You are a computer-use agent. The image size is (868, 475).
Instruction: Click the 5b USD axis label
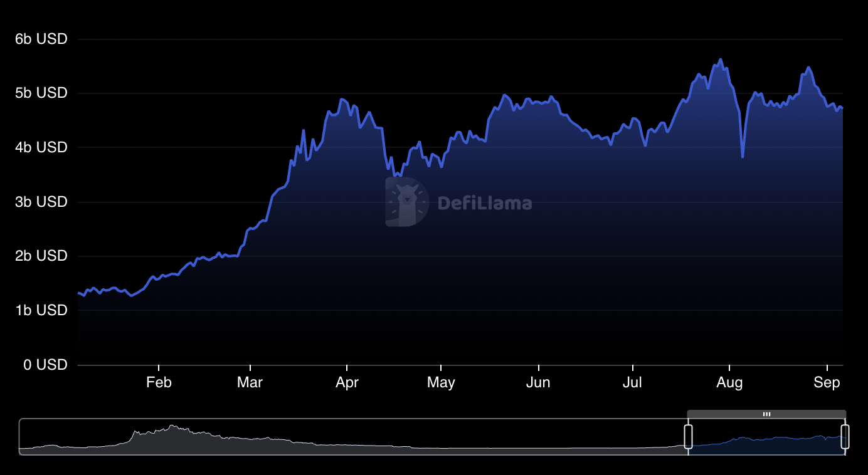[x=41, y=93]
